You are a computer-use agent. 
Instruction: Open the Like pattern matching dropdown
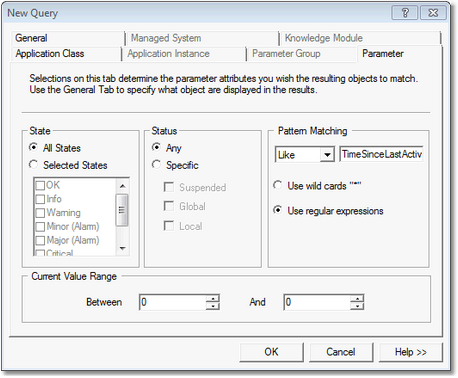327,155
